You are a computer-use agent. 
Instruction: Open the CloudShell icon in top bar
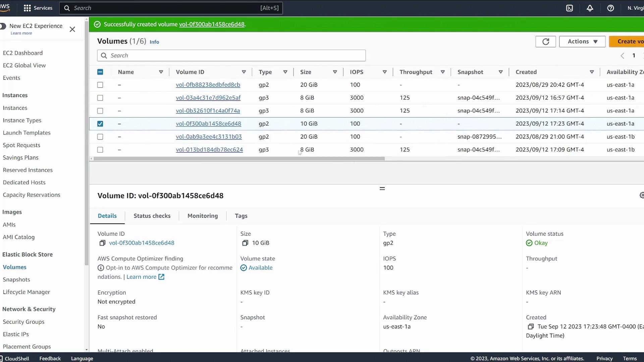[570, 8]
